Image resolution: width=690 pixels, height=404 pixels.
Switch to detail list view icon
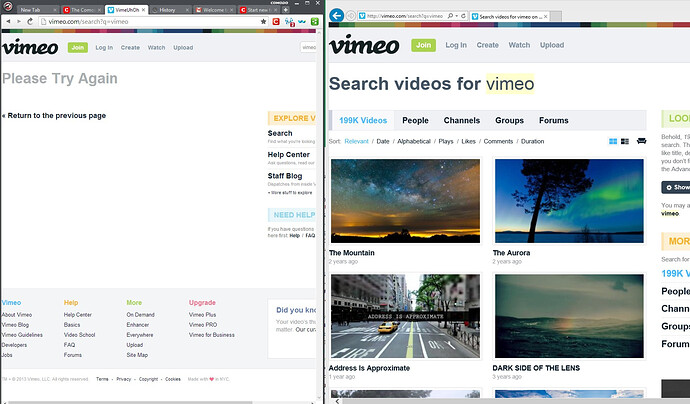[x=625, y=141]
